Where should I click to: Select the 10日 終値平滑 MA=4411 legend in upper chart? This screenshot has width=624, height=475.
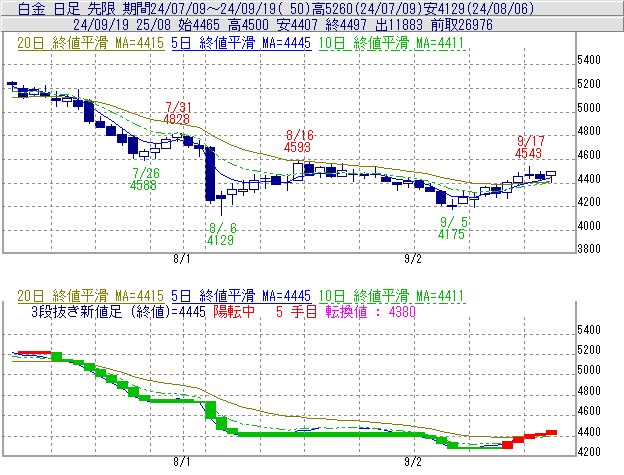[x=392, y=43]
